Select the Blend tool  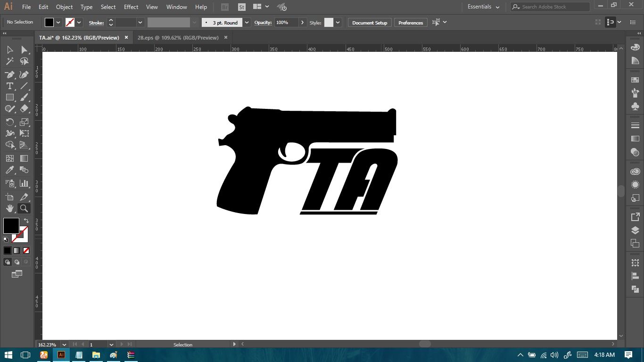[x=24, y=170]
